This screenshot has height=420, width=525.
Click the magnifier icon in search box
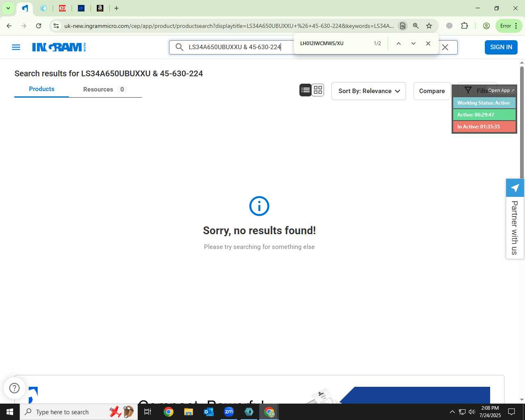[x=179, y=47]
